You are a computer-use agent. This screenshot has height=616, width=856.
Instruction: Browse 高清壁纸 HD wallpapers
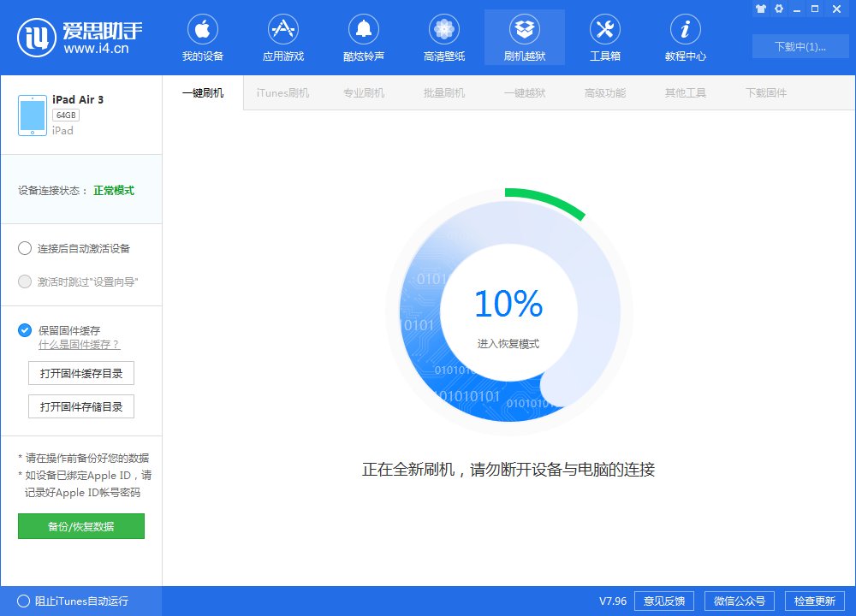coord(443,37)
